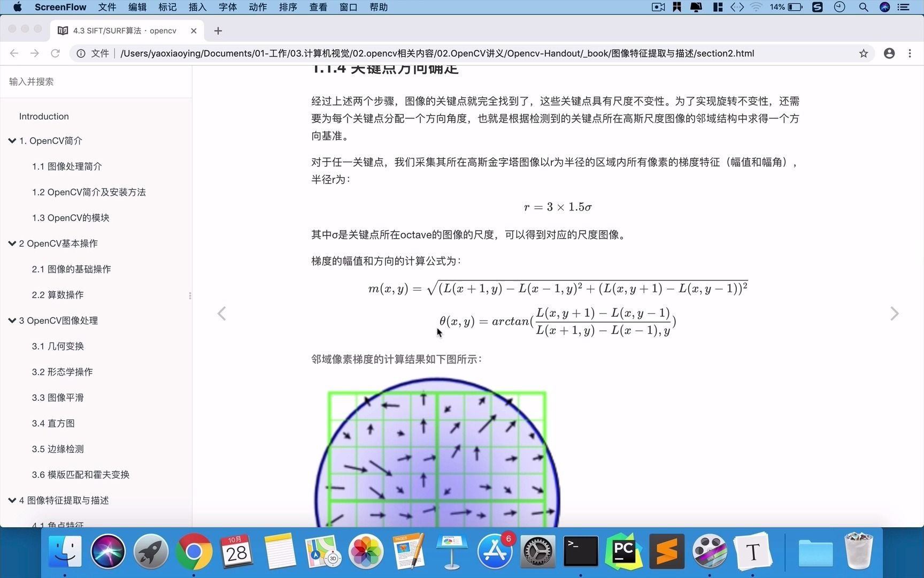The image size is (924, 578).
Task: Reload the page with refresh icon
Action: pyautogui.click(x=55, y=53)
